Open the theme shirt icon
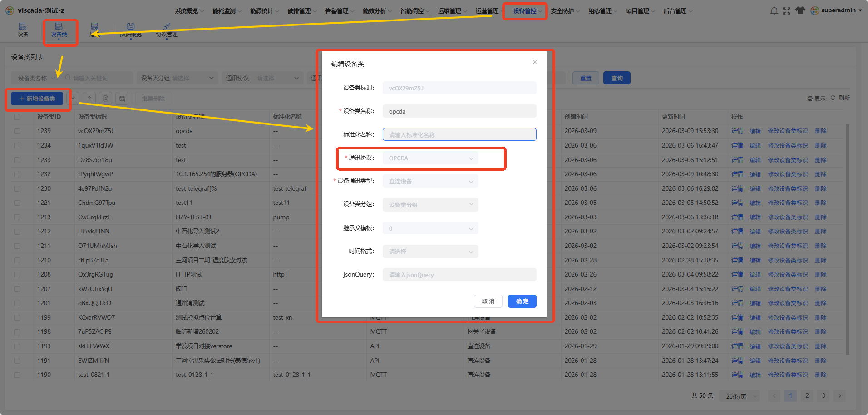The height and width of the screenshot is (415, 868). [800, 10]
